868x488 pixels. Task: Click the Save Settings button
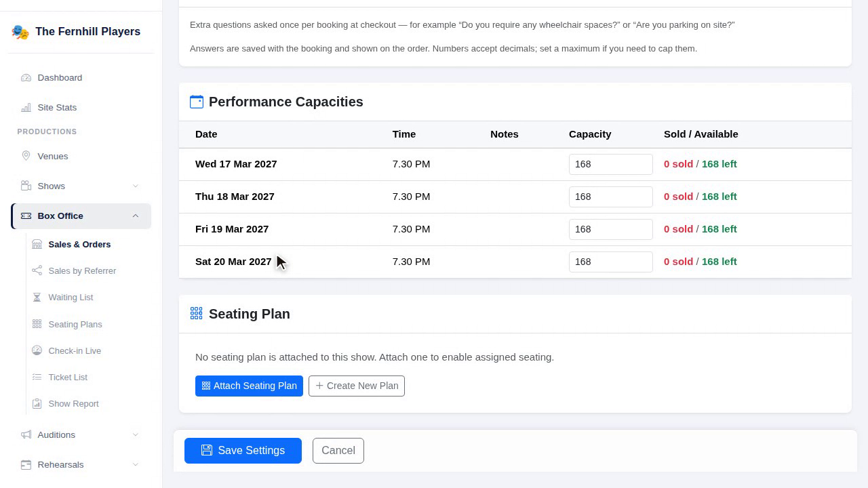click(243, 451)
